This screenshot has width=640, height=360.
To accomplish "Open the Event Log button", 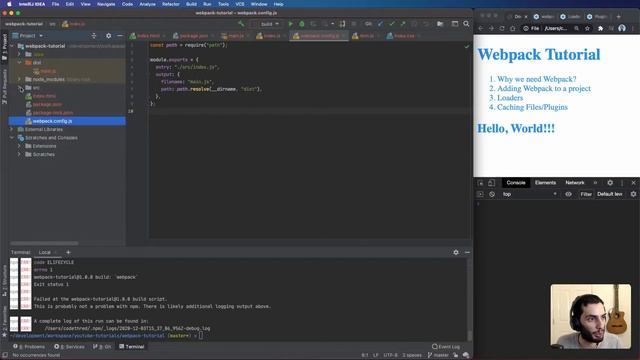I will (x=446, y=347).
